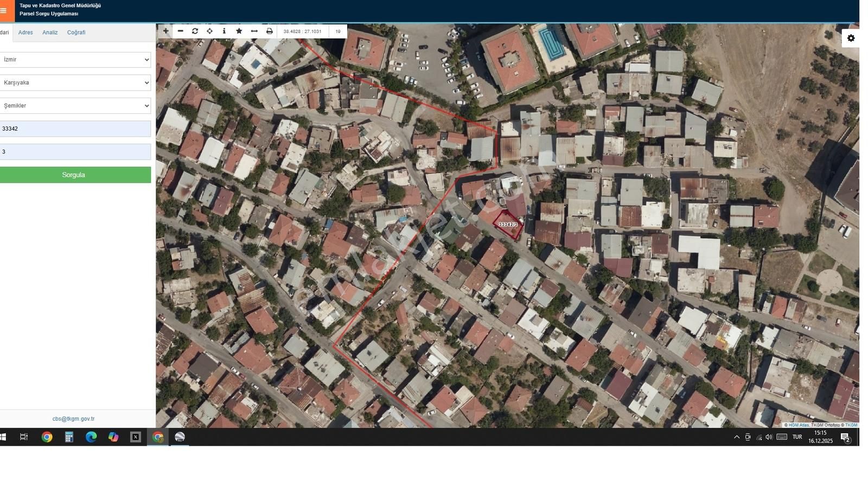This screenshot has height=488, width=868.
Task: Click the block number field containing 33342
Action: [x=75, y=129]
